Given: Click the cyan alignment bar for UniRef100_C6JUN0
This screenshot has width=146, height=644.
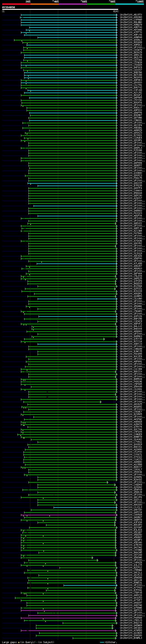Looking at the screenshot, I should tap(77, 299).
